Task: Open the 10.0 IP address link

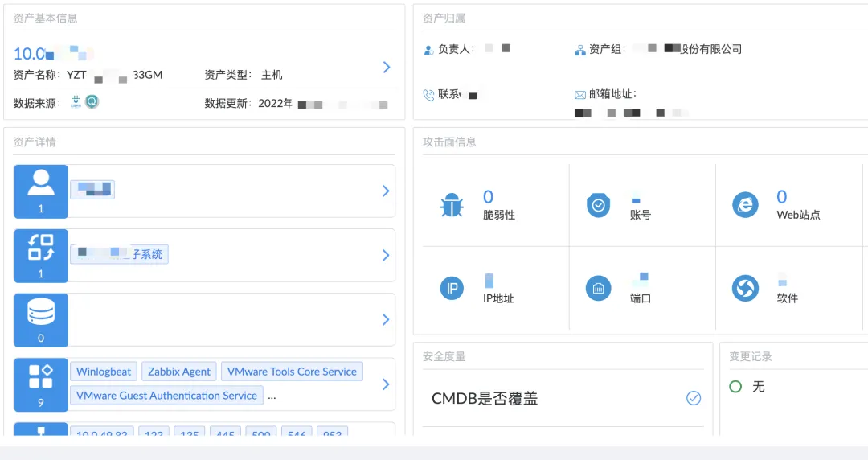Action: tap(54, 53)
